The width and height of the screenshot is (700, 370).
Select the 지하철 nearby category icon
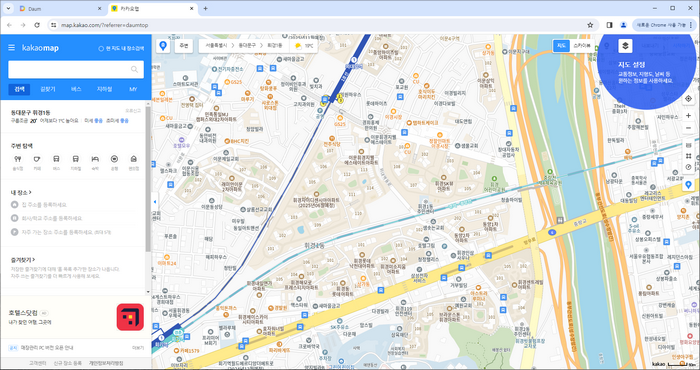76,159
